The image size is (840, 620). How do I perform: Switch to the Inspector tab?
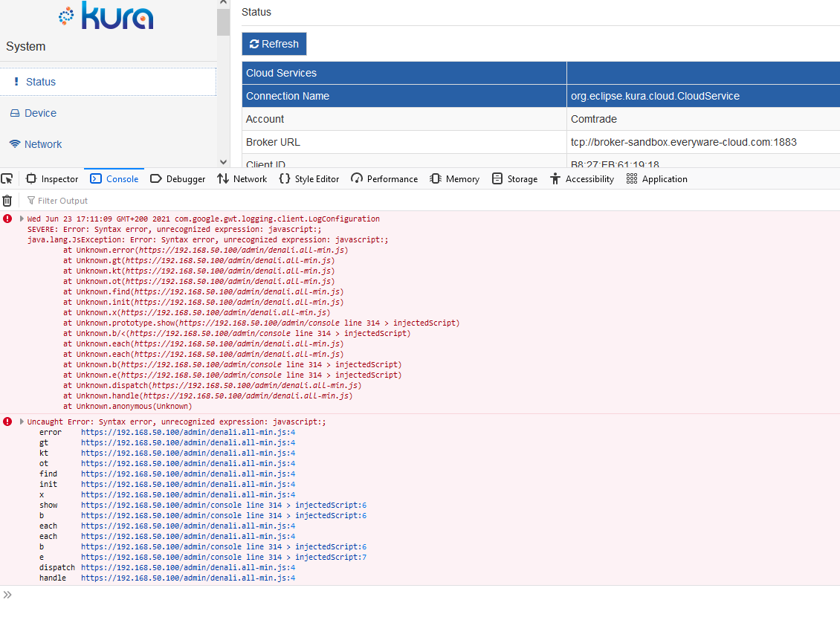[x=51, y=178]
